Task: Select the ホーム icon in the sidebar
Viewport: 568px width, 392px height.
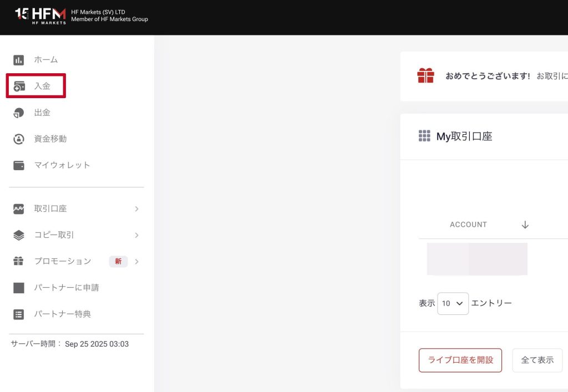Action: tap(17, 59)
